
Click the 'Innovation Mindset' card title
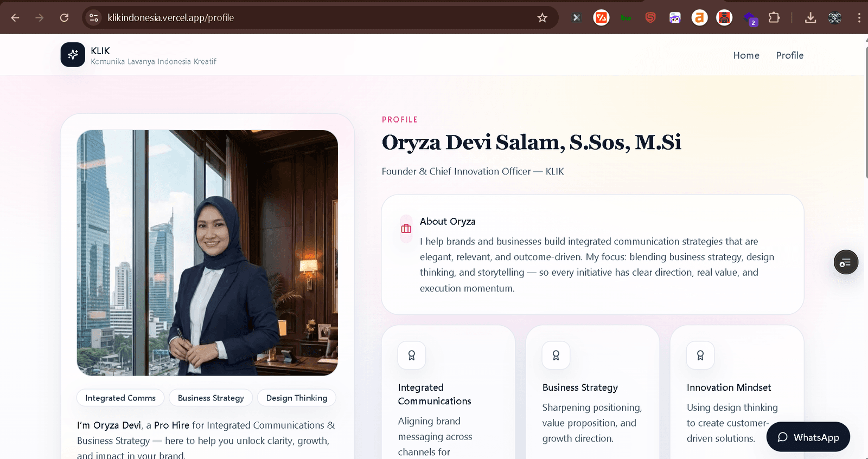pyautogui.click(x=729, y=387)
